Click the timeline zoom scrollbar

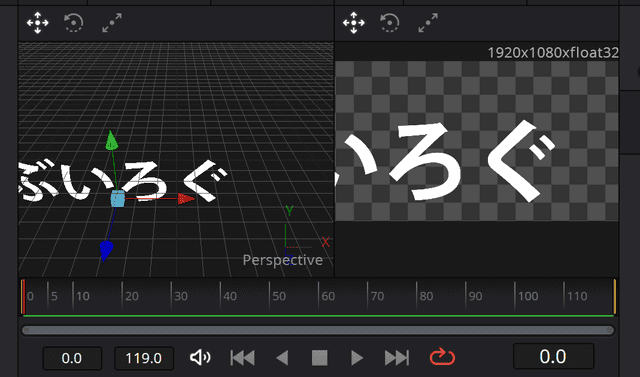318,330
